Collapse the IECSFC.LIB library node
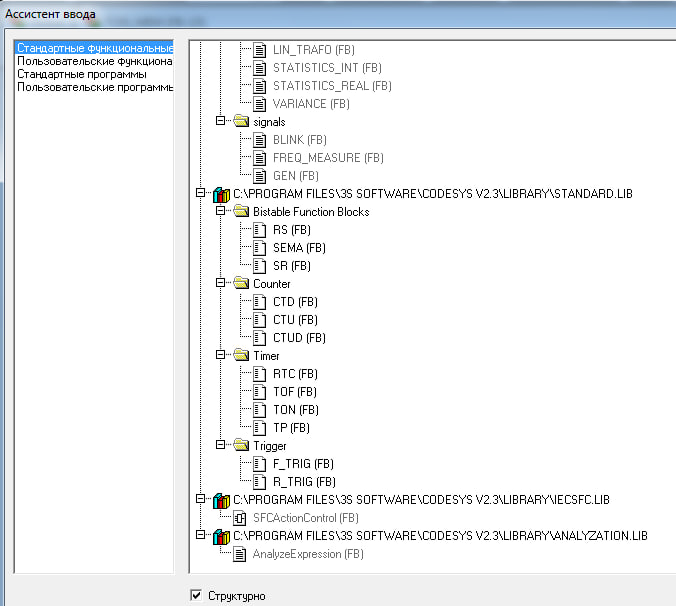This screenshot has height=606, width=676. point(200,499)
